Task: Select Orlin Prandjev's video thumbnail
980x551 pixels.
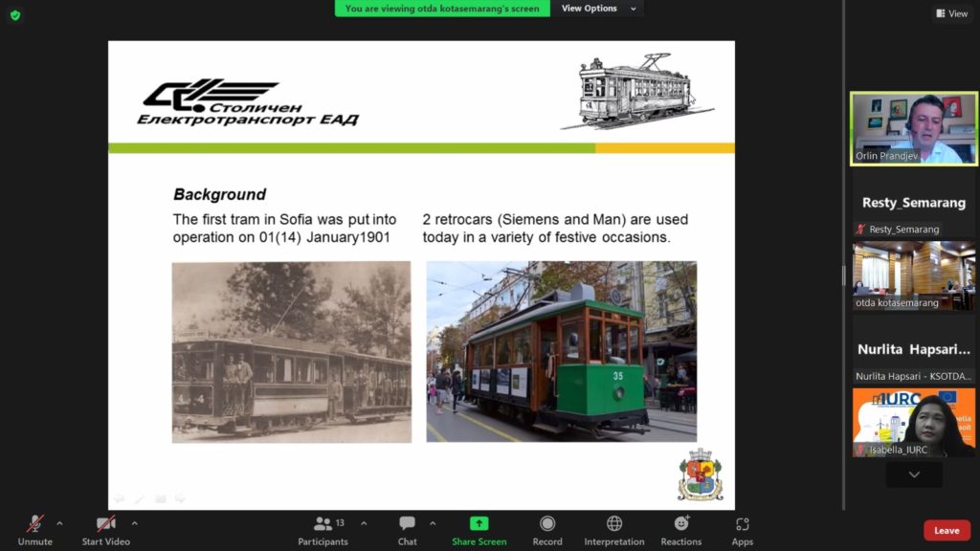Action: (x=914, y=129)
